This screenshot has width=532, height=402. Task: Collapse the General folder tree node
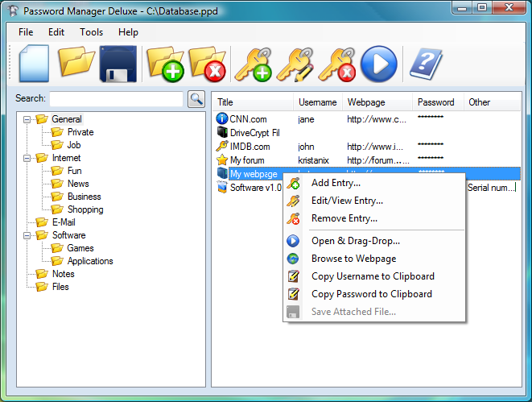pyautogui.click(x=27, y=119)
